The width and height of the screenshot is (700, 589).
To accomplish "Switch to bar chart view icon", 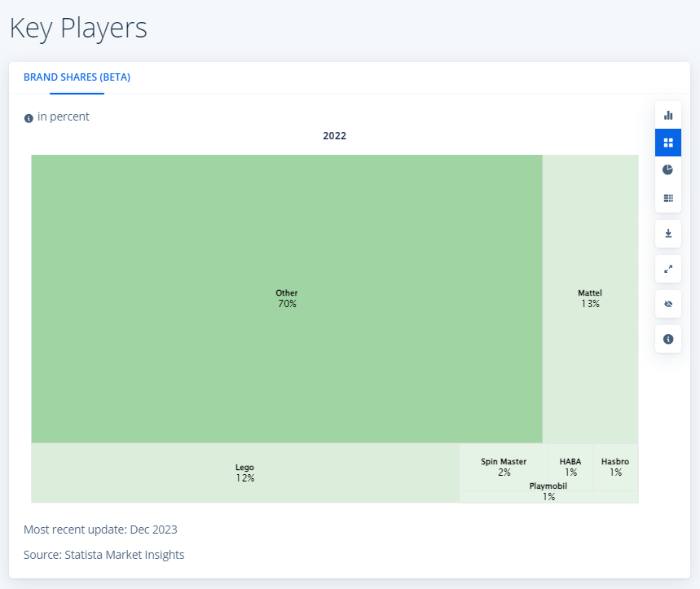I will (x=668, y=115).
